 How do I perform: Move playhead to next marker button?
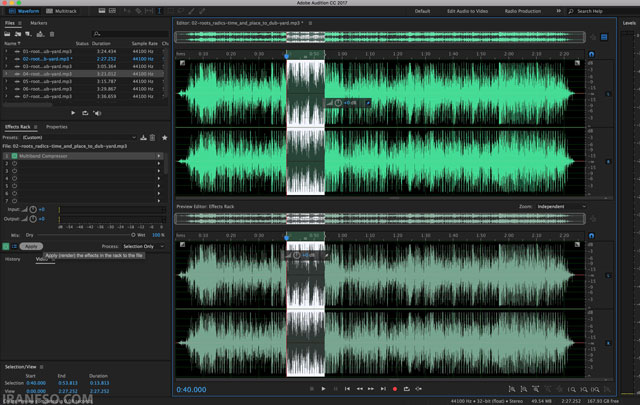point(383,389)
